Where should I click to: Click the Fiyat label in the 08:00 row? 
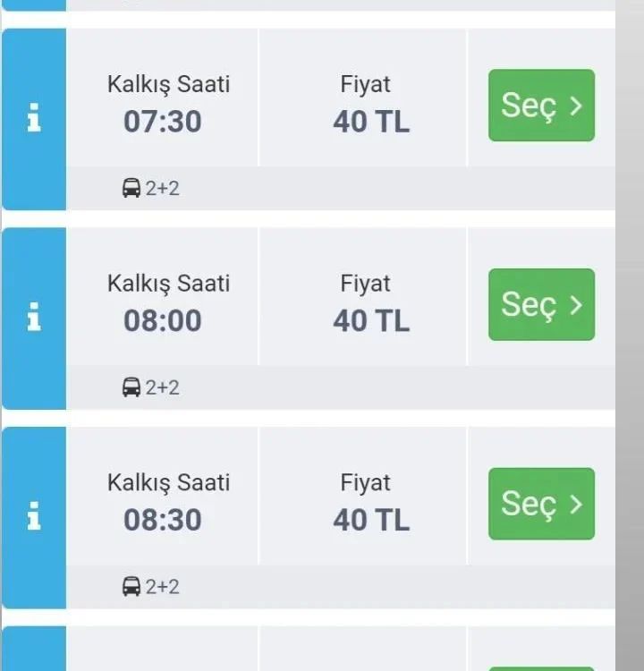(x=365, y=284)
